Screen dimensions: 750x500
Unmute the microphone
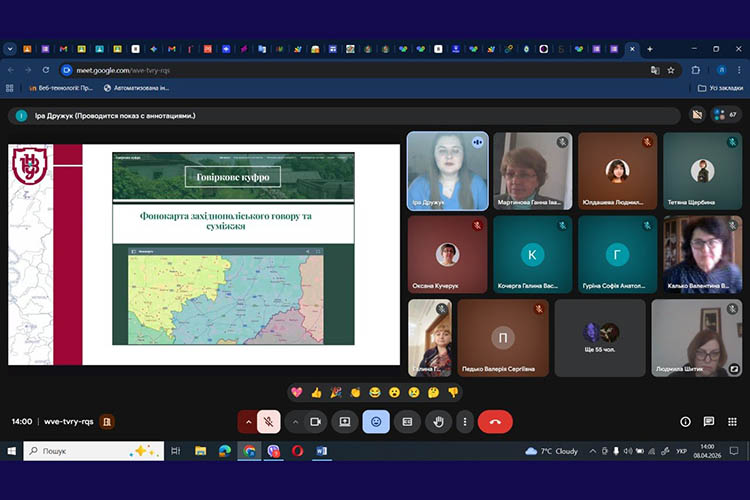tap(268, 422)
